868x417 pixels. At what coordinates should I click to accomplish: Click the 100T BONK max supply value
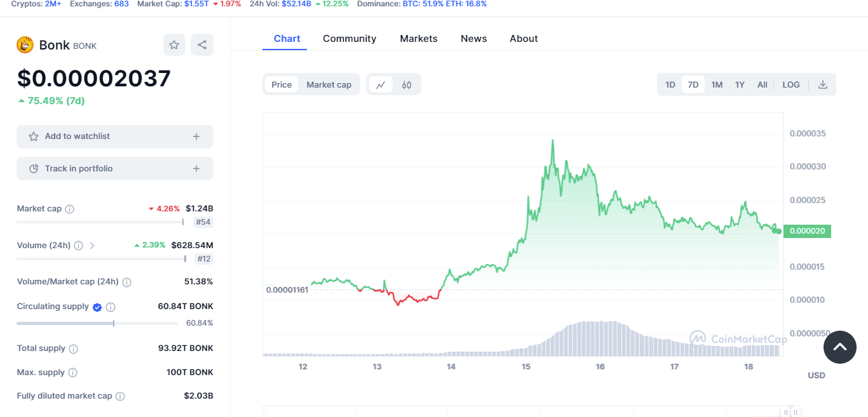(x=190, y=373)
